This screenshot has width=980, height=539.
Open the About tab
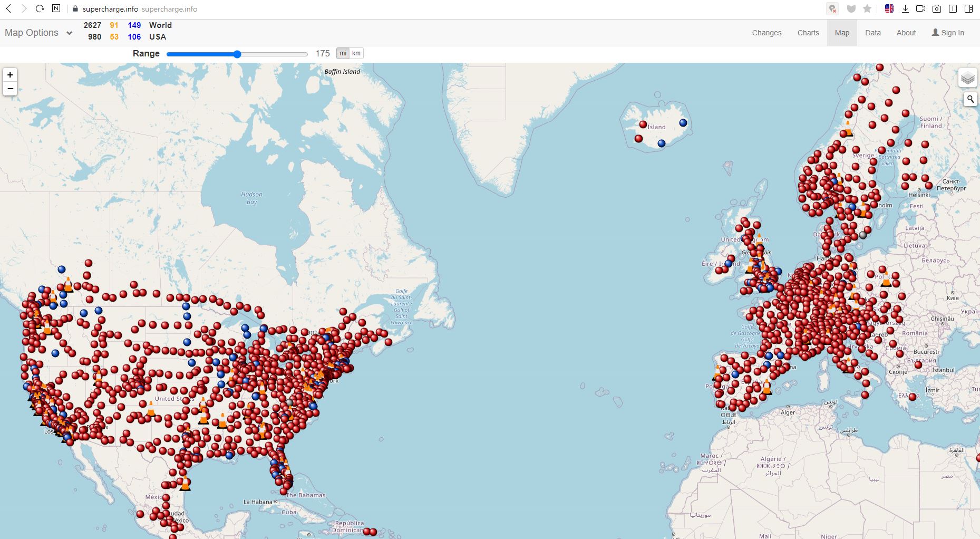click(906, 33)
